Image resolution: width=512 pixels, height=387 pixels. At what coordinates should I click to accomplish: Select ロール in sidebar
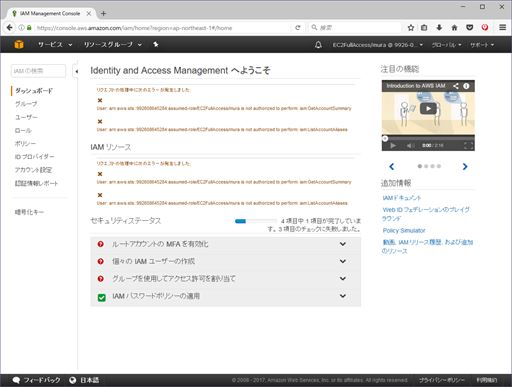[23, 130]
